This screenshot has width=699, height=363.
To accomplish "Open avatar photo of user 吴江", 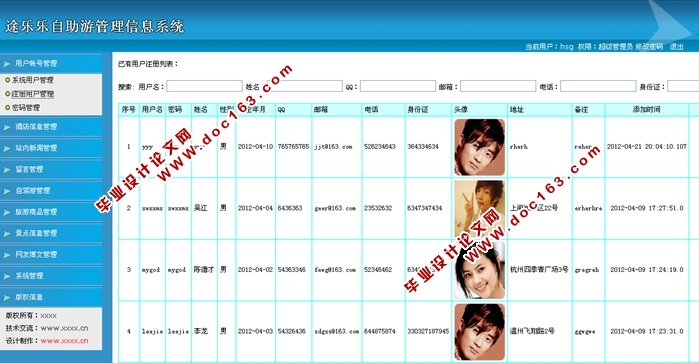I will [x=480, y=209].
